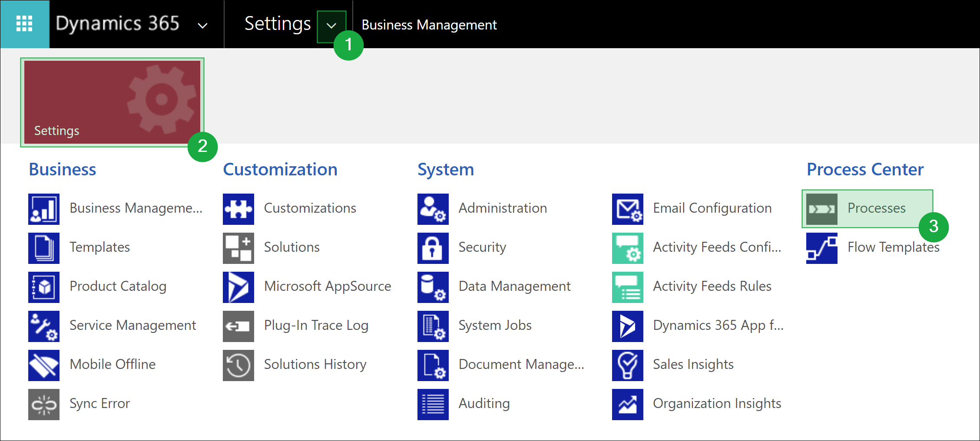Screen dimensions: 980x441
Task: Click the Dynamics 365 title
Action: click(117, 23)
